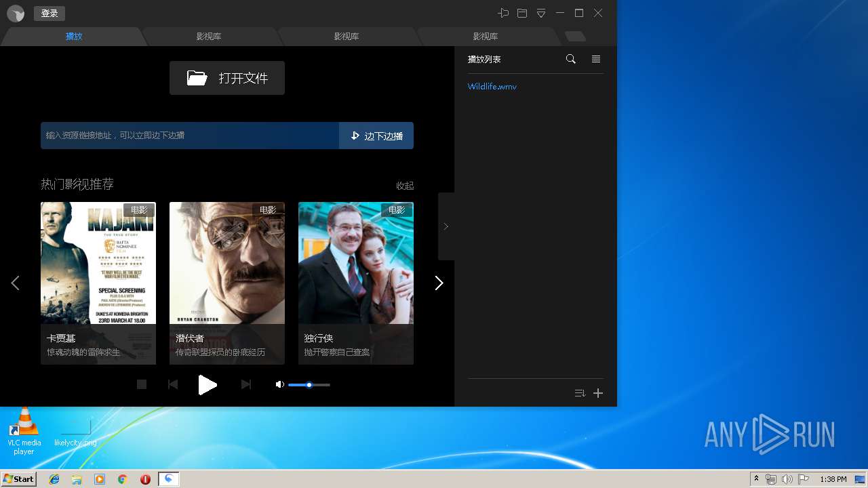Screen dimensions: 868x488
Task: Open the 卡贾基 movie poster
Action: tap(98, 283)
